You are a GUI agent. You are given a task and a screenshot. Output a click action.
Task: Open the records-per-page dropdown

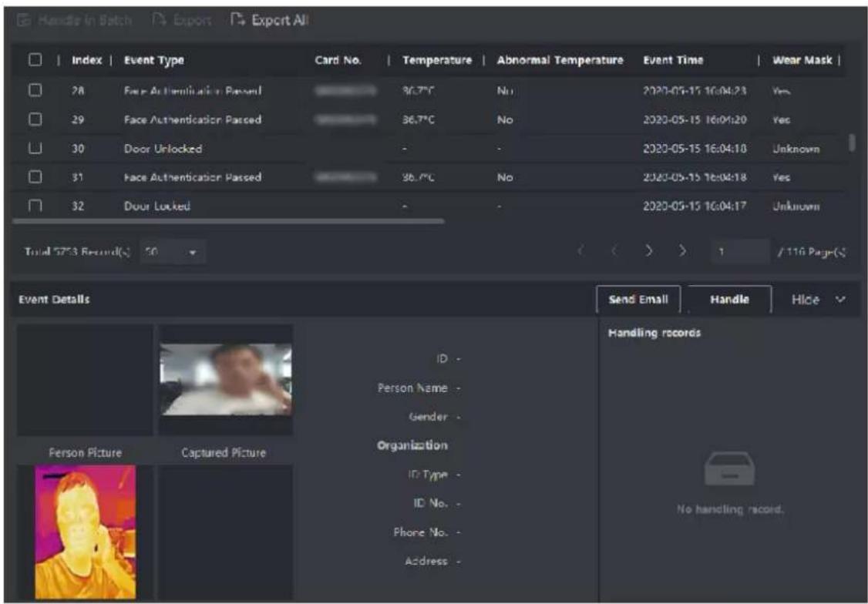coord(173,252)
